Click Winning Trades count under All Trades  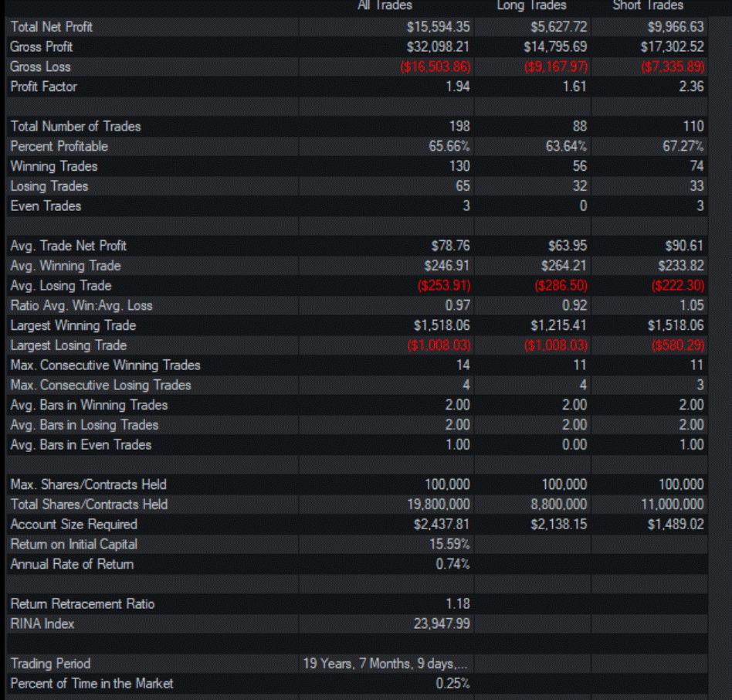(x=459, y=166)
